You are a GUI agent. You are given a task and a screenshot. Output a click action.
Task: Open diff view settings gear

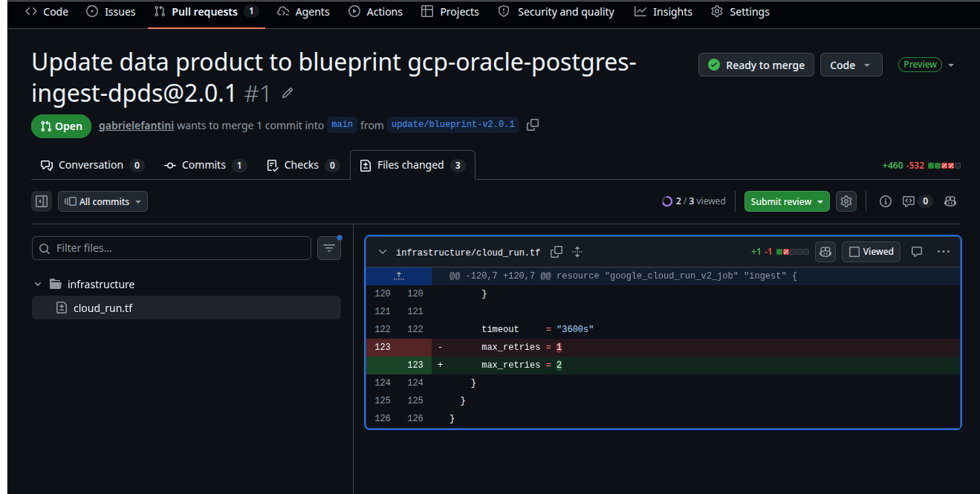(x=846, y=201)
